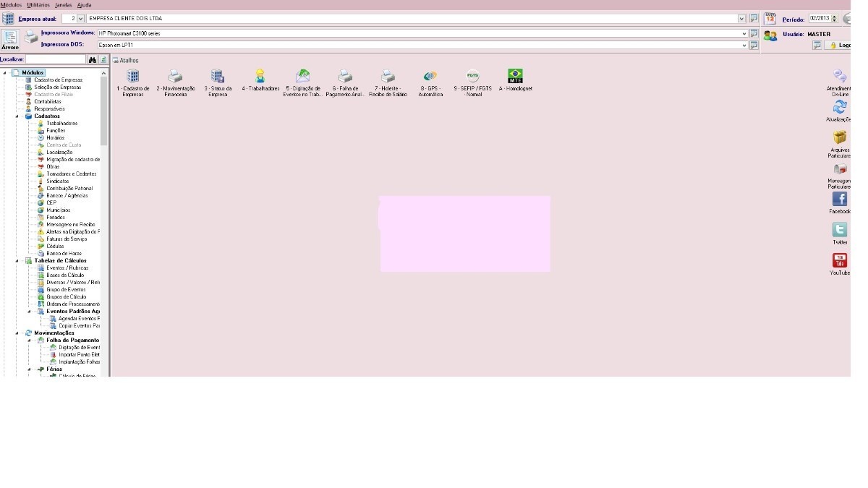The height and width of the screenshot is (488, 868).
Task: Collapse the Cadastros tree node
Action: pos(17,116)
